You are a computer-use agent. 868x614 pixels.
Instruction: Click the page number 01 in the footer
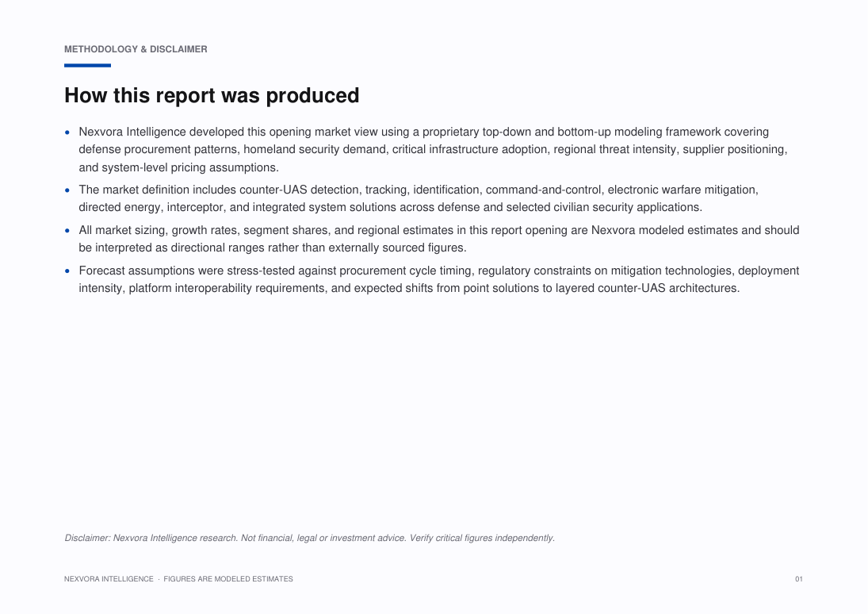tap(799, 579)
